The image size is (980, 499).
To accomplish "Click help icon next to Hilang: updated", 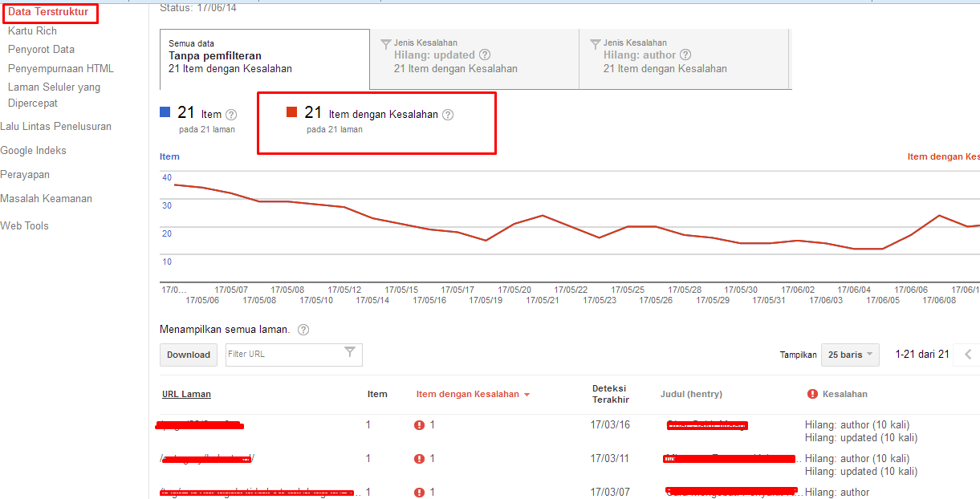I will click(x=484, y=55).
